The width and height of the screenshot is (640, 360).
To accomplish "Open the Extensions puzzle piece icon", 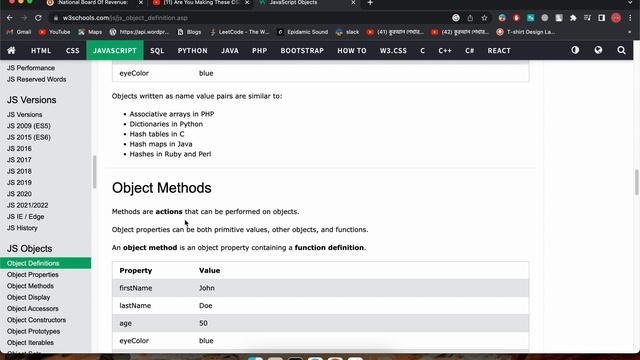I will pos(573,18).
